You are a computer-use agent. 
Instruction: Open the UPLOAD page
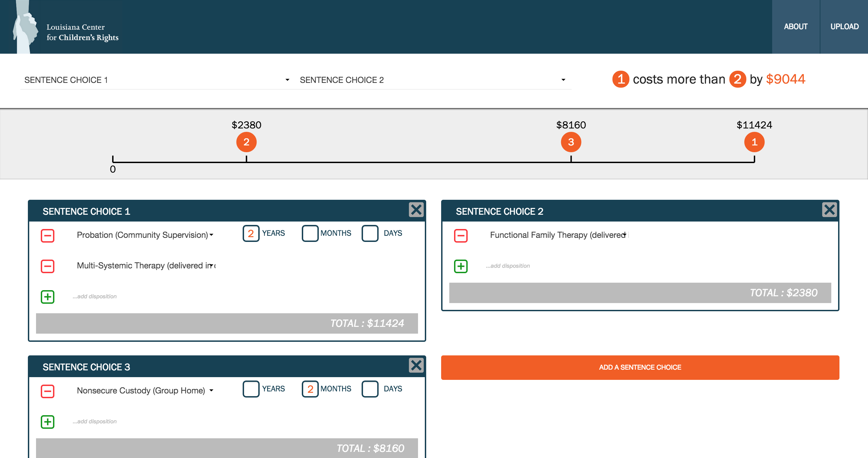[844, 27]
